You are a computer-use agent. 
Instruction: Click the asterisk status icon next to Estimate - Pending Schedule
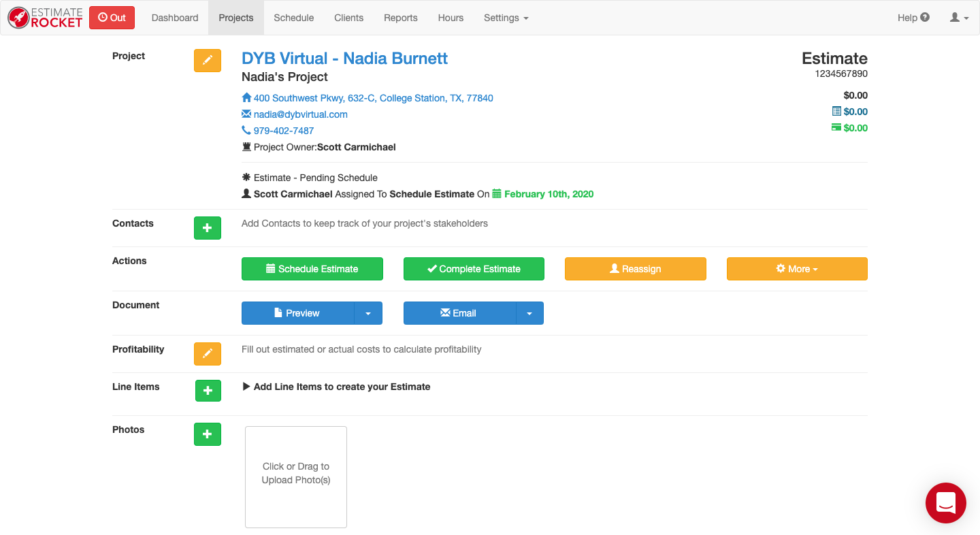click(246, 178)
